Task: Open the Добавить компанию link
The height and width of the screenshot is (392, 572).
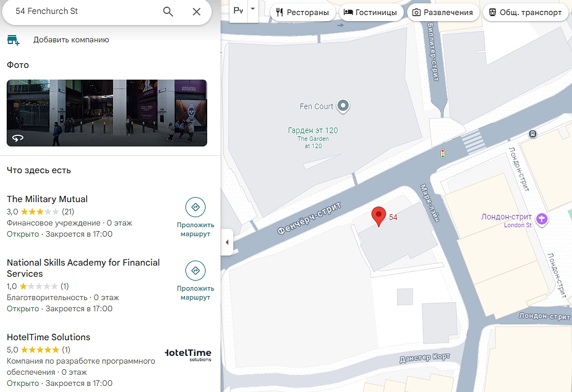Action: click(71, 40)
